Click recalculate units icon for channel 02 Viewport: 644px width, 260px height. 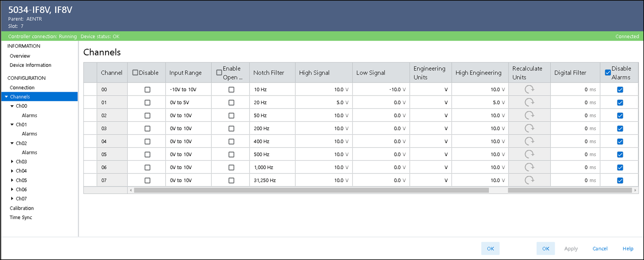(x=529, y=115)
